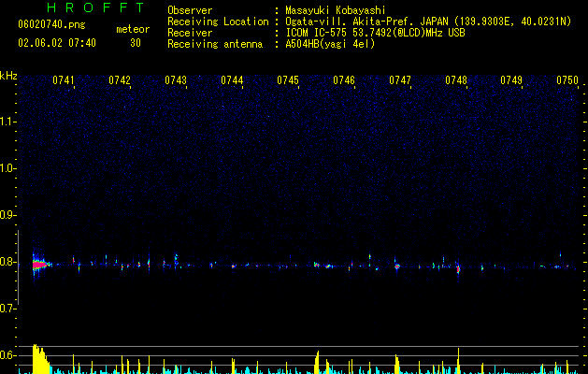588x374 pixels.
Task: Click the A504HB(yagi 4el) antenna text
Action: pos(330,44)
